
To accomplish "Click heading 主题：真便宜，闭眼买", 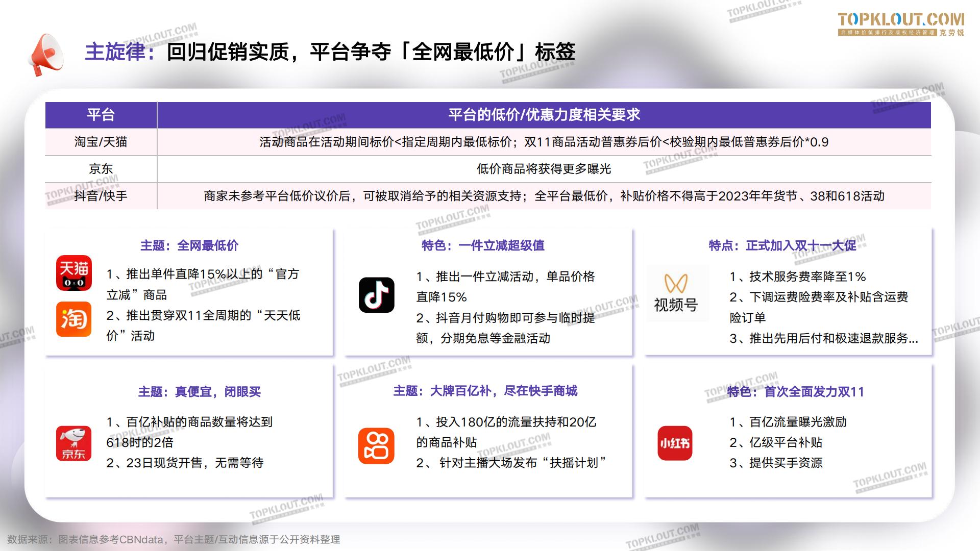I will 200,392.
